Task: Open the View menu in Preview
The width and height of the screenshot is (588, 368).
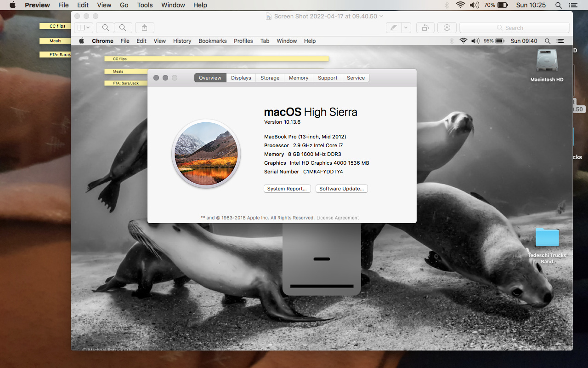Action: pyautogui.click(x=104, y=5)
